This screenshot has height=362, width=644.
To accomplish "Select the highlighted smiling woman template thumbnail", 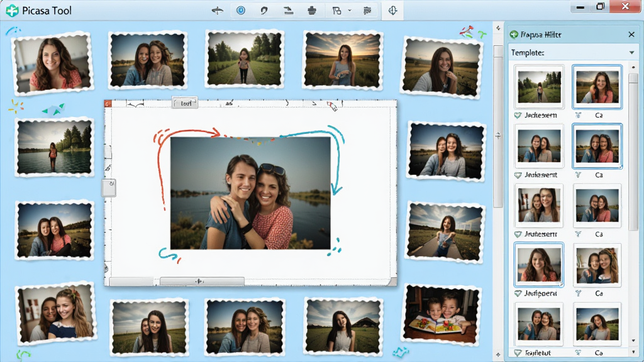I will pyautogui.click(x=538, y=265).
